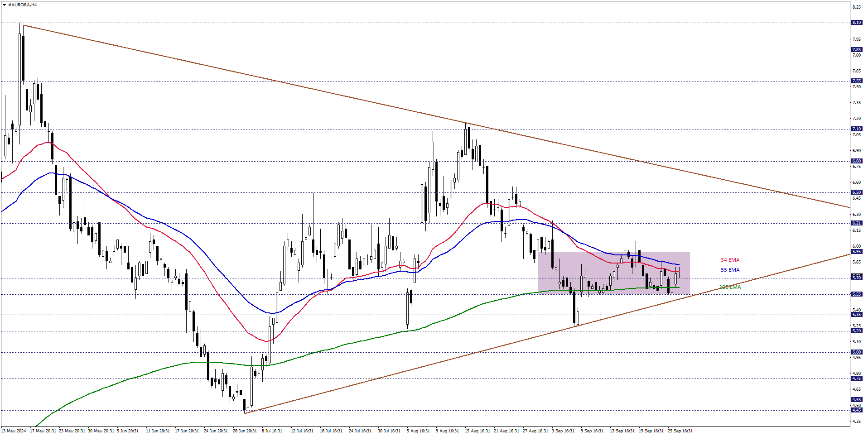The image size is (868, 436).
Task: Click the highlighted 5.20 price level tag
Action: (x=856, y=331)
